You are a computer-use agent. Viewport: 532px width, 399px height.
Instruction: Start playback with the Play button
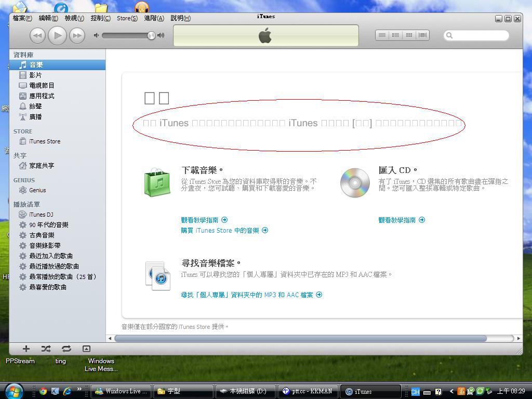[x=57, y=35]
